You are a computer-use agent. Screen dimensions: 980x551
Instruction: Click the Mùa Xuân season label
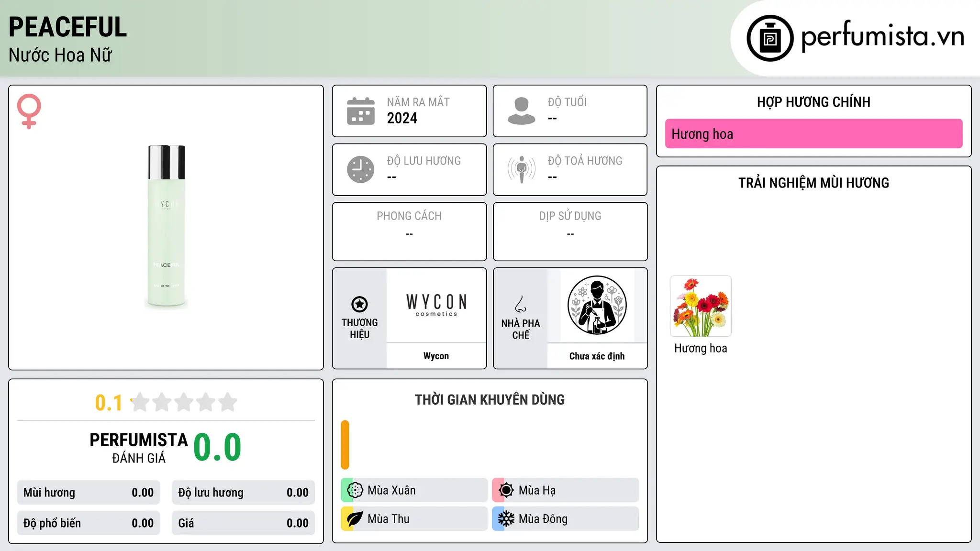391,490
